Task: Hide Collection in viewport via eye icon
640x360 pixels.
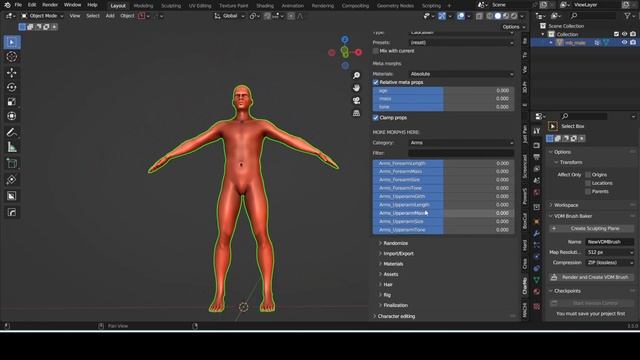Action: click(624, 34)
